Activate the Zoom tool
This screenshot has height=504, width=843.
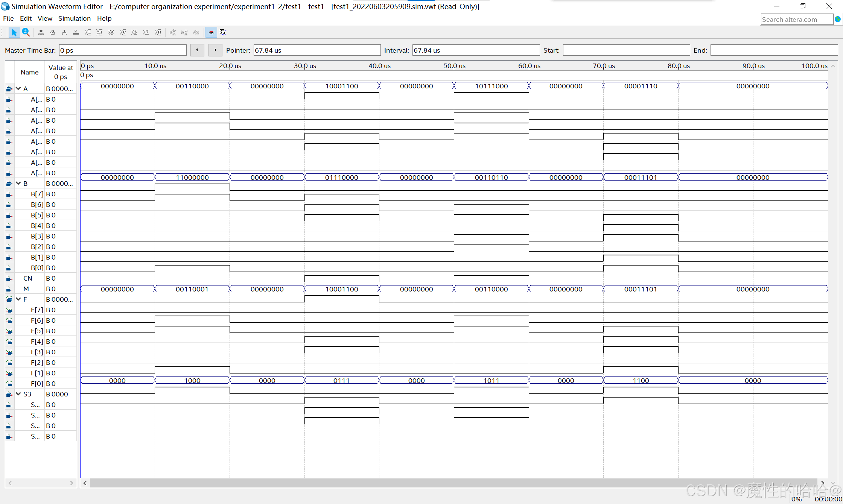click(x=26, y=32)
